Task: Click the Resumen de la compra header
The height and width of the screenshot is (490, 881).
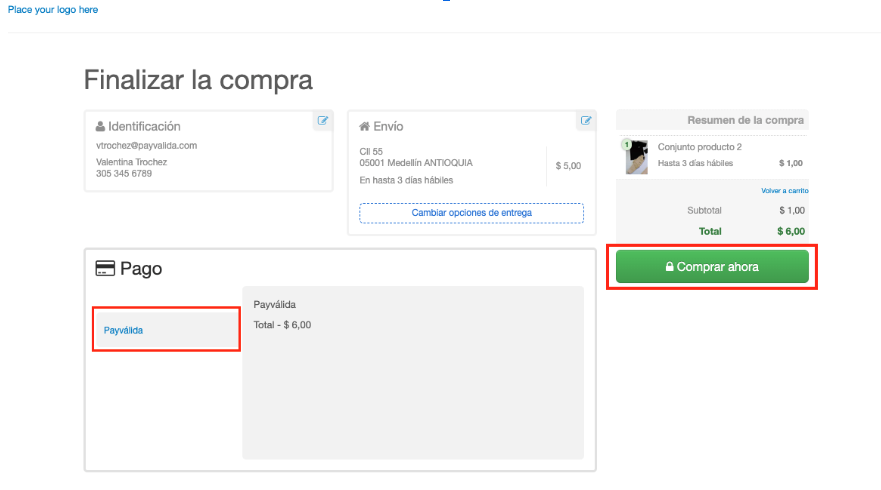Action: click(x=745, y=120)
